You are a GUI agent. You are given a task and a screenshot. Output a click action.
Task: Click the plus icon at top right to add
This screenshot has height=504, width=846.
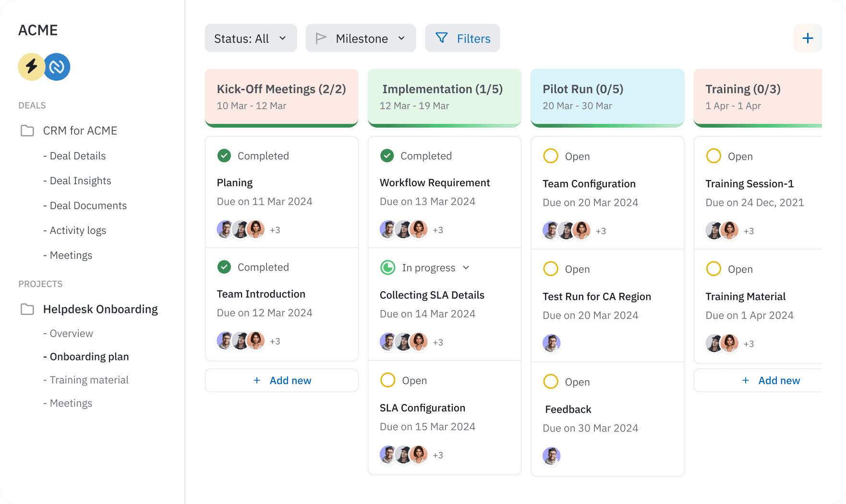pos(808,37)
